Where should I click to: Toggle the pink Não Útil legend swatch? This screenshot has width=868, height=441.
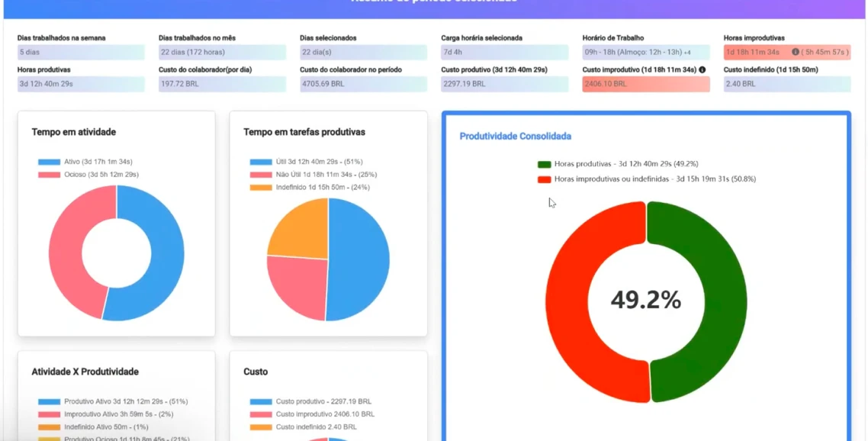tap(261, 175)
